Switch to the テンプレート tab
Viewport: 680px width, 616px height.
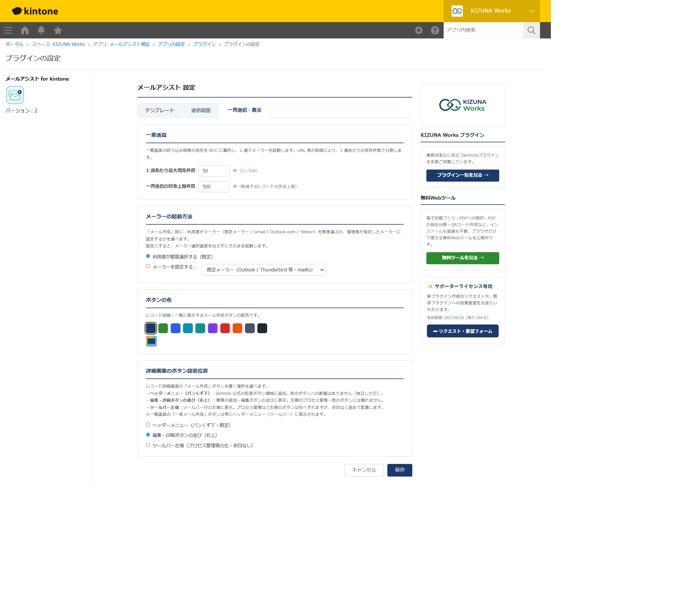click(160, 110)
